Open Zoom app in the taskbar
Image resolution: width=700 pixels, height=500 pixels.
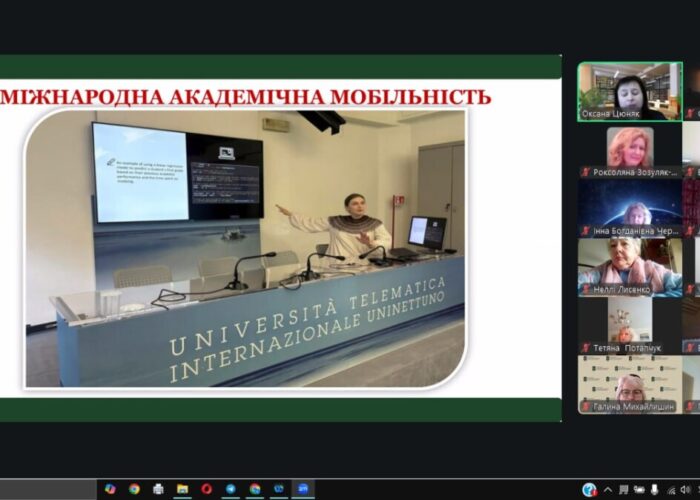coord(302,489)
